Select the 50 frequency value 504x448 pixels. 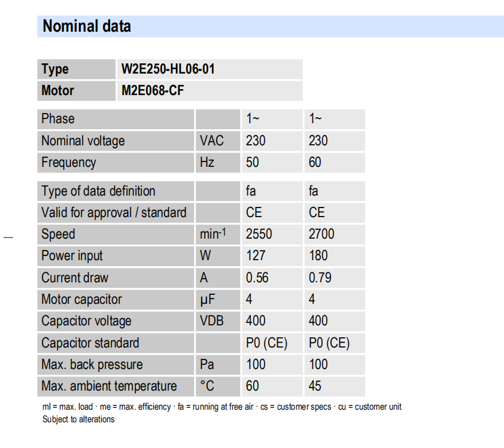(x=253, y=163)
